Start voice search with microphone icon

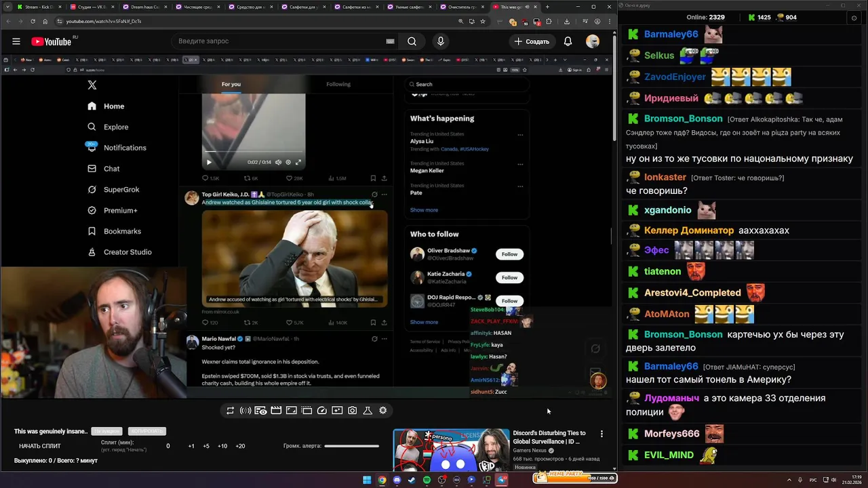(x=441, y=41)
